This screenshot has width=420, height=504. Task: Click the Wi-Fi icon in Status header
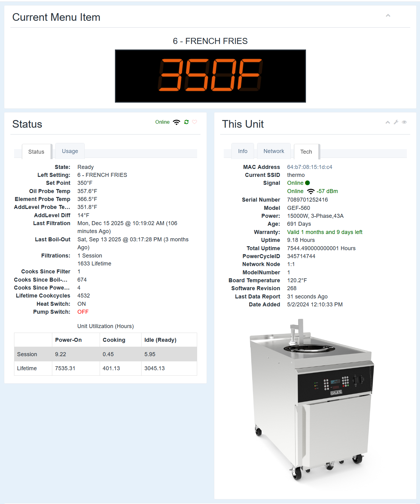[177, 122]
